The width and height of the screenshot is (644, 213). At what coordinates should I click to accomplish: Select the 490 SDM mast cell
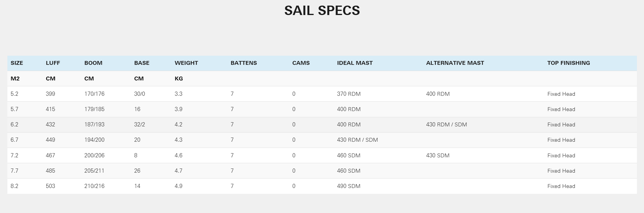349,186
